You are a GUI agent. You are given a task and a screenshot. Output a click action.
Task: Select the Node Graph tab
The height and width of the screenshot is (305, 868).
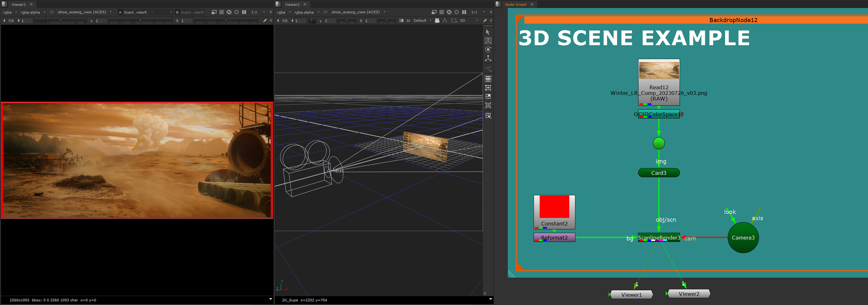point(515,4)
